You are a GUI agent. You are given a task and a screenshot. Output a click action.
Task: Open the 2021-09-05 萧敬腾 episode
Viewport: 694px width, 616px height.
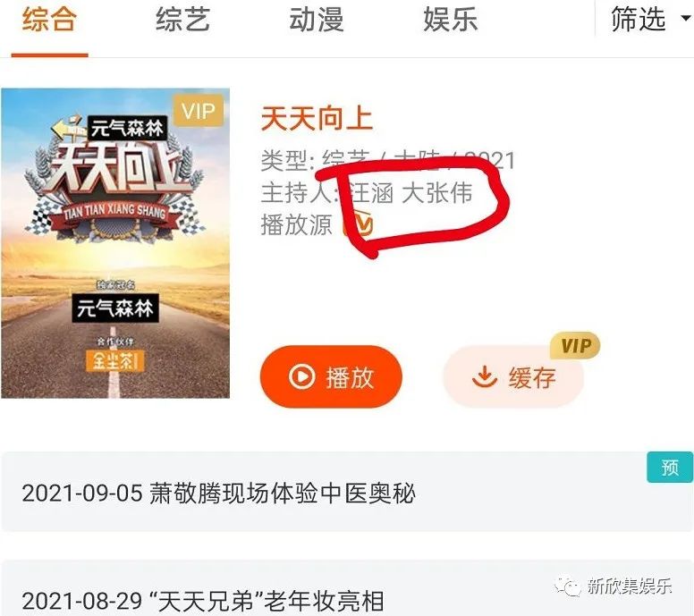[347, 492]
